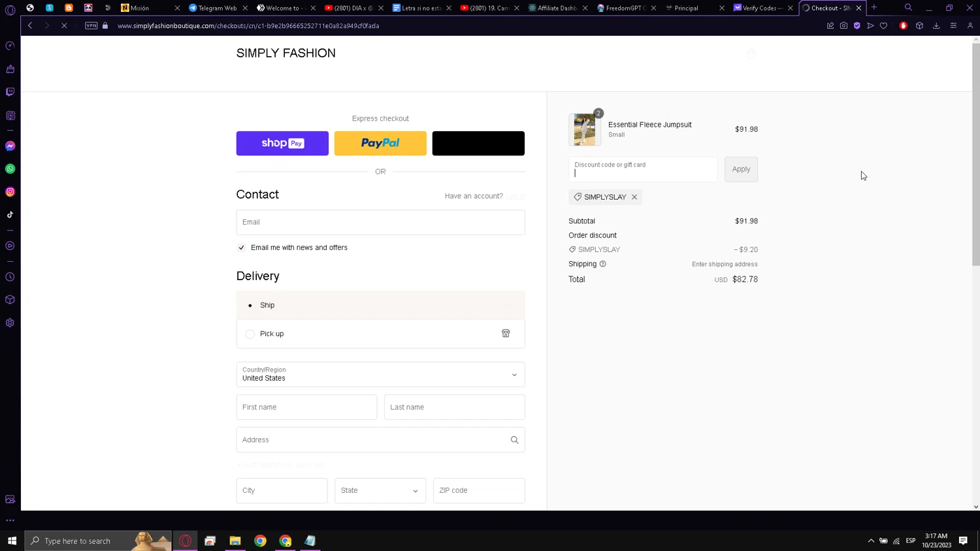Switch to the FreedomGPT tab
This screenshot has height=551, width=980.
pyautogui.click(x=625, y=8)
